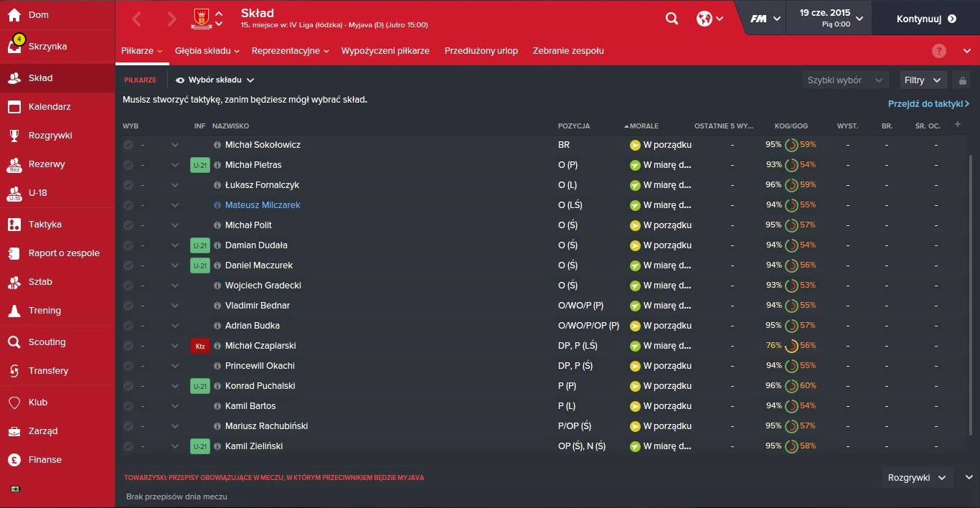
Task: Toggle selection circle for Kamil Bartos
Action: 128,406
